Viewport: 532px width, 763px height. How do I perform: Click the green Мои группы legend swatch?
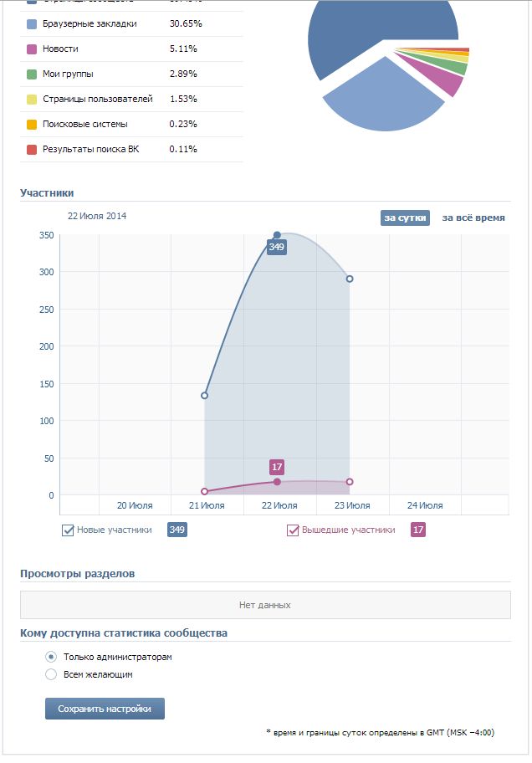point(32,74)
